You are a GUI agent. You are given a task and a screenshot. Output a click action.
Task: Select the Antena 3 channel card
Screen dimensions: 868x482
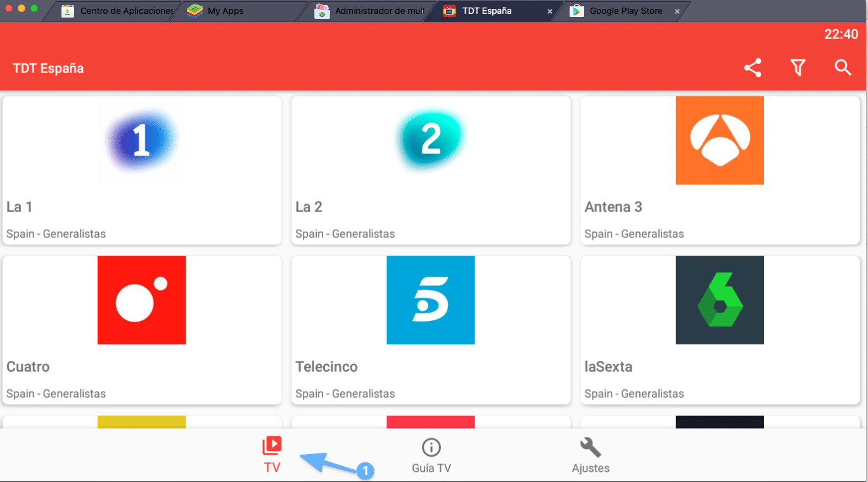pos(719,170)
